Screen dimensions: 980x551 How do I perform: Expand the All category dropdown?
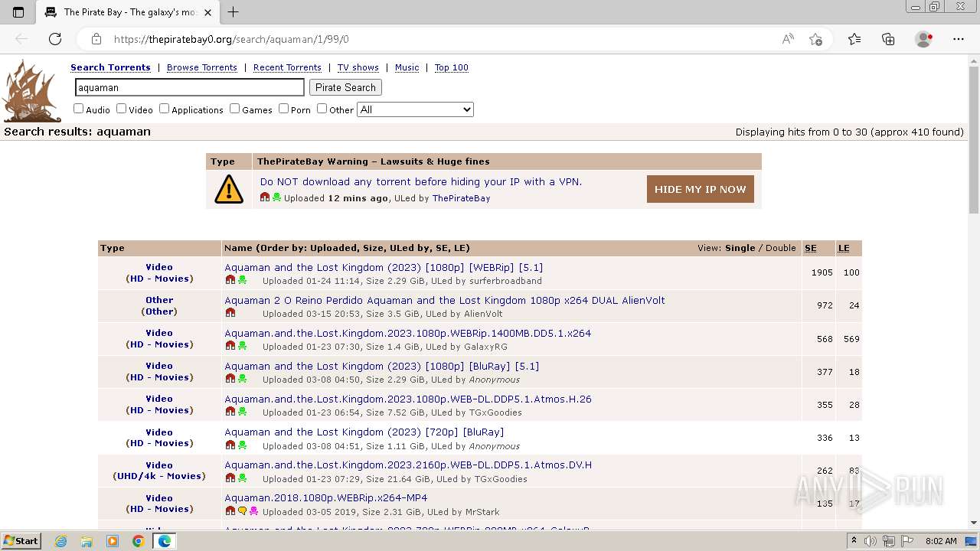(x=415, y=109)
